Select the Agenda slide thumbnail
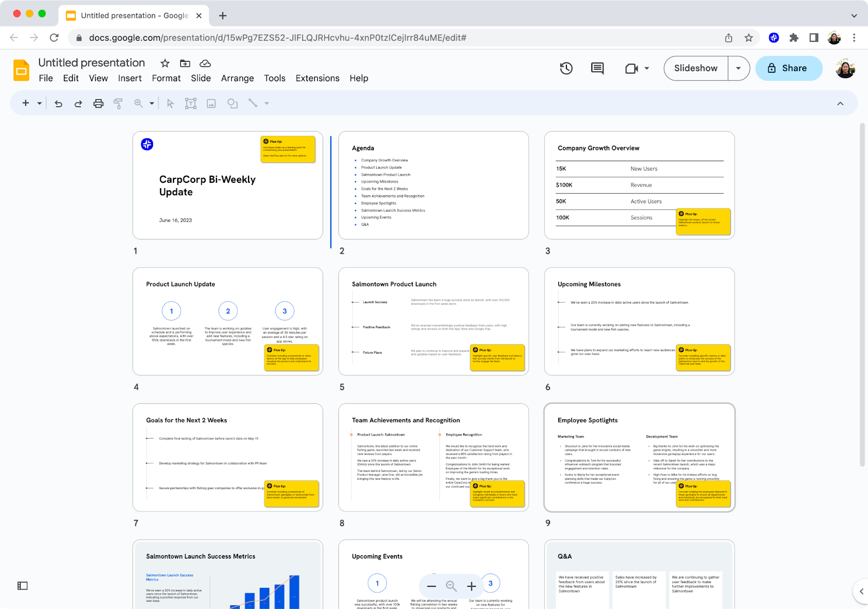The image size is (868, 609). coord(433,185)
